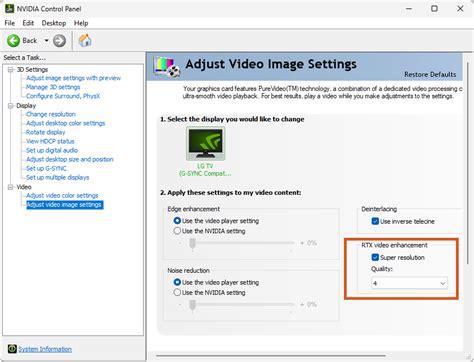The height and width of the screenshot is (362, 474).
Task: Open Adjust video color settings
Action: (62, 195)
